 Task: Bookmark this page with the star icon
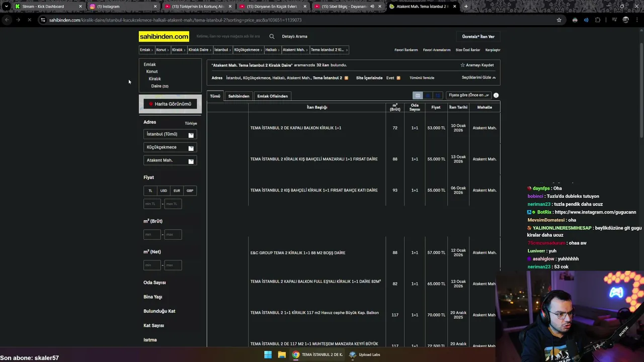tap(559, 20)
